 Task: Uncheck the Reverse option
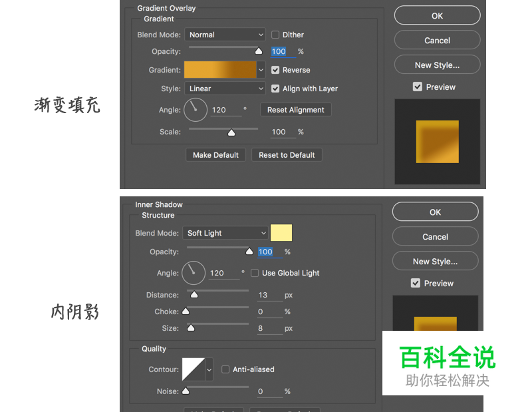(277, 69)
